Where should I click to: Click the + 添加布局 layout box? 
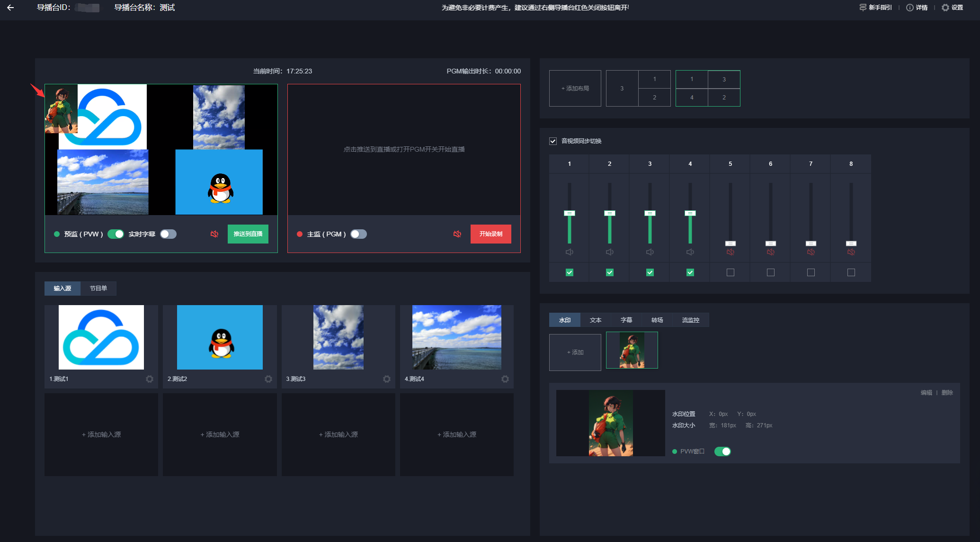click(x=575, y=89)
